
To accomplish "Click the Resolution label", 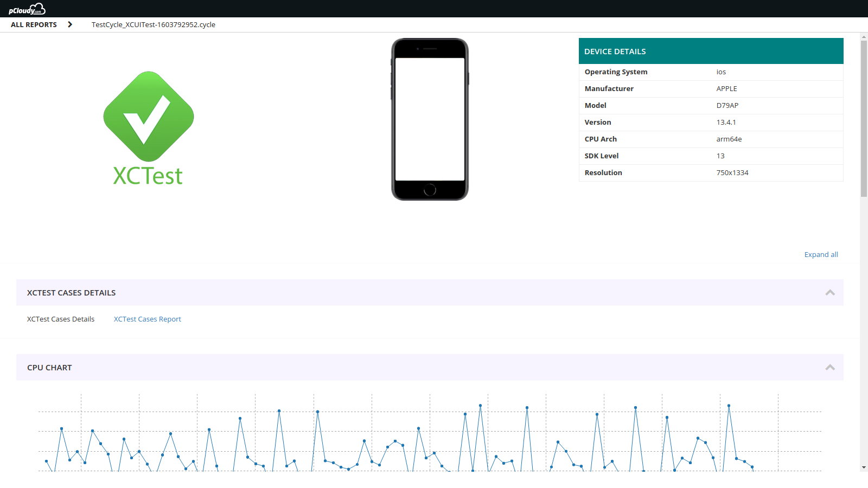I will coord(603,172).
